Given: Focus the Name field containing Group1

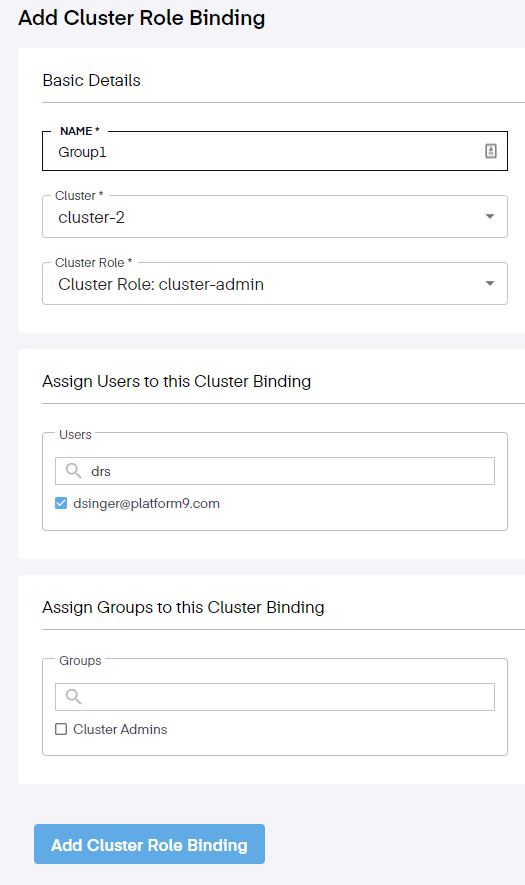Looking at the screenshot, I should pyautogui.click(x=275, y=151).
